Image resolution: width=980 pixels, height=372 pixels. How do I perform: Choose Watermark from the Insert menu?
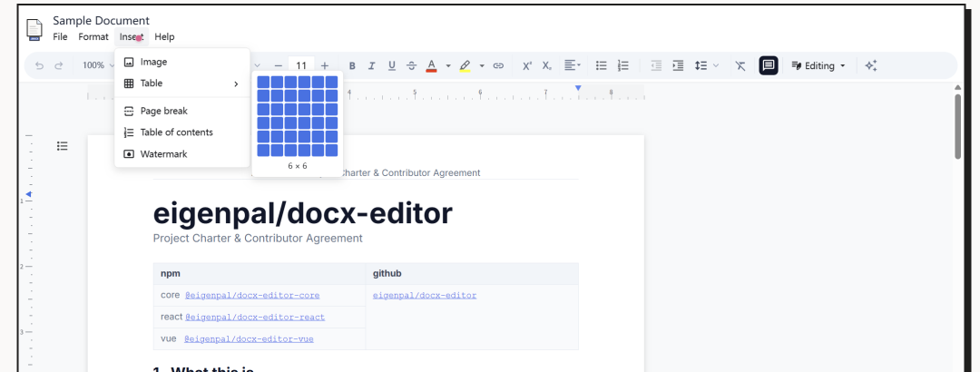click(x=181, y=154)
